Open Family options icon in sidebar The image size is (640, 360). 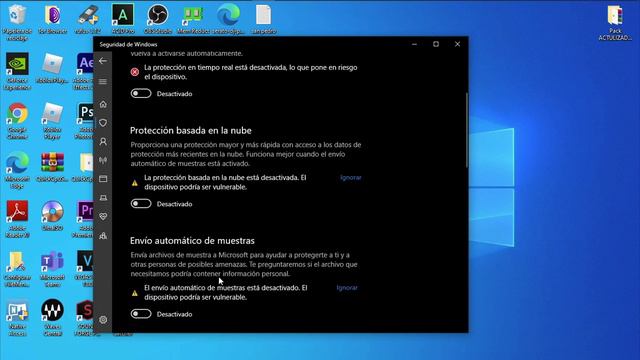coord(103,236)
